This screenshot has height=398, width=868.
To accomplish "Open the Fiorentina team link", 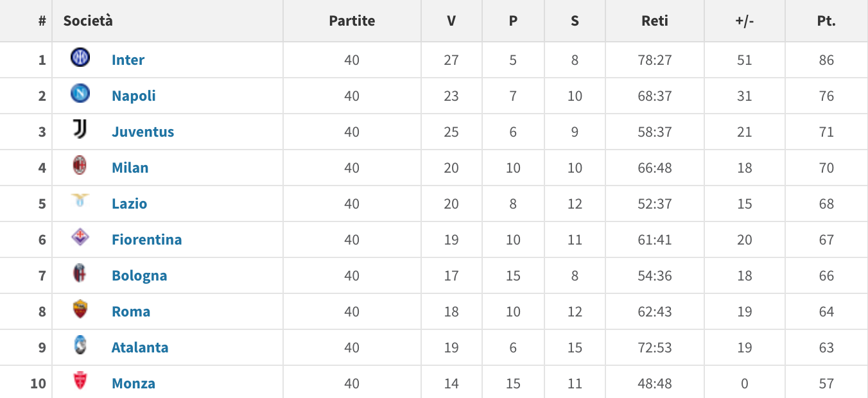I will [146, 239].
